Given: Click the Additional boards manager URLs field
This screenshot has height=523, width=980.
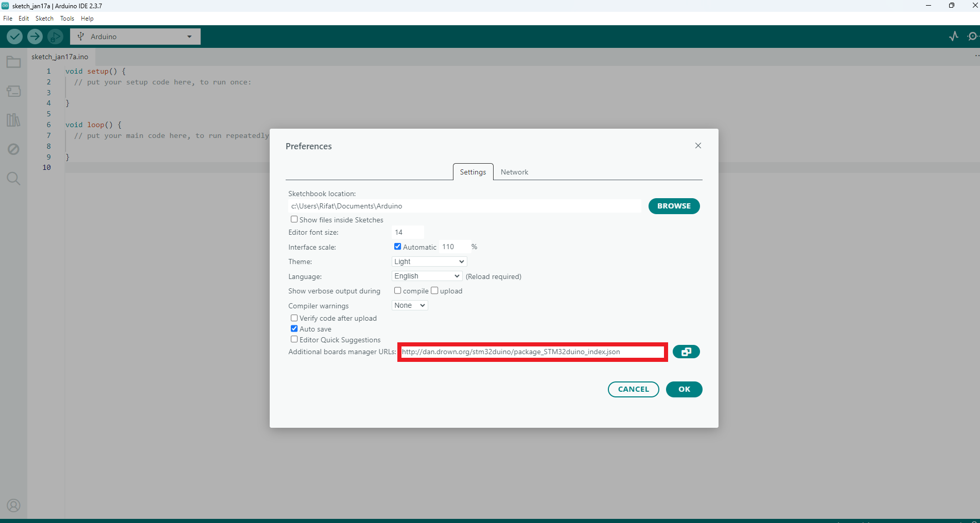Looking at the screenshot, I should click(x=532, y=352).
